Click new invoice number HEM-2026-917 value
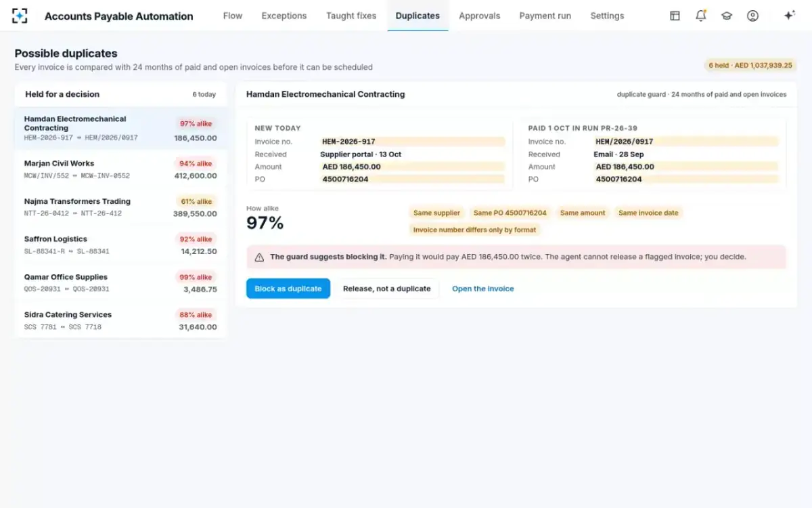The image size is (812, 508). [x=413, y=142]
